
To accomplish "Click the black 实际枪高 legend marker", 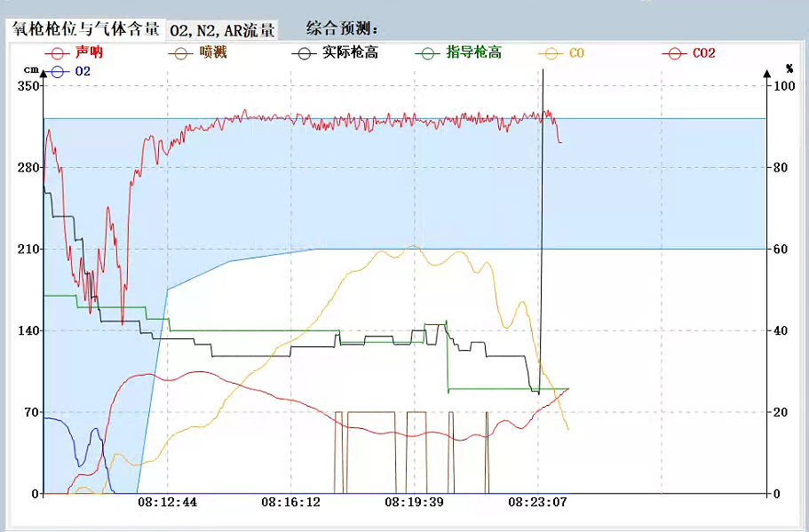I will click(304, 53).
